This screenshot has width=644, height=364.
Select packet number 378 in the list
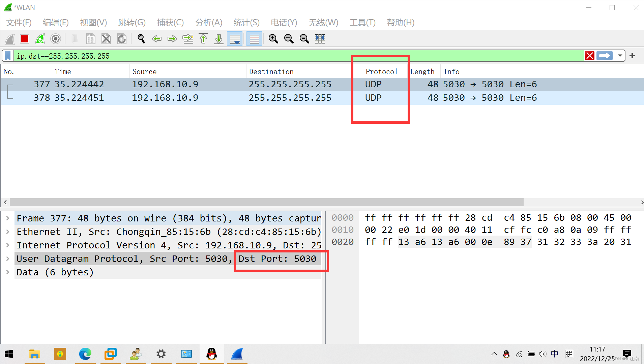click(202, 98)
